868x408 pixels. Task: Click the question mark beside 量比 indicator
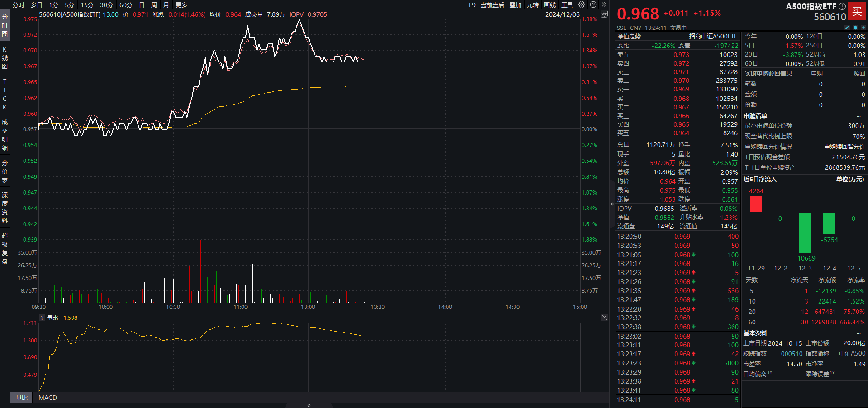click(x=42, y=318)
